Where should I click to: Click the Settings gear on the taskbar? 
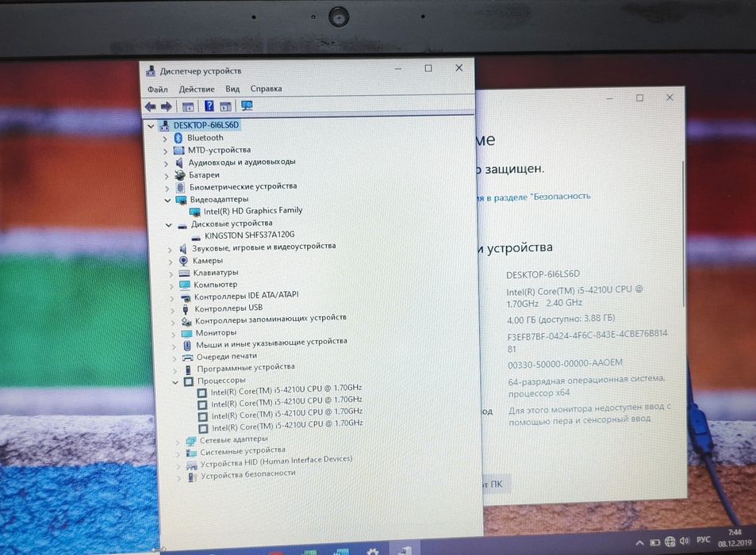pyautogui.click(x=372, y=551)
